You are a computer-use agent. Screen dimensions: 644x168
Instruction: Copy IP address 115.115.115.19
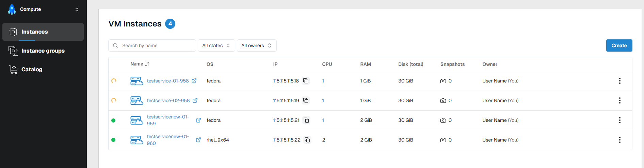(x=306, y=100)
